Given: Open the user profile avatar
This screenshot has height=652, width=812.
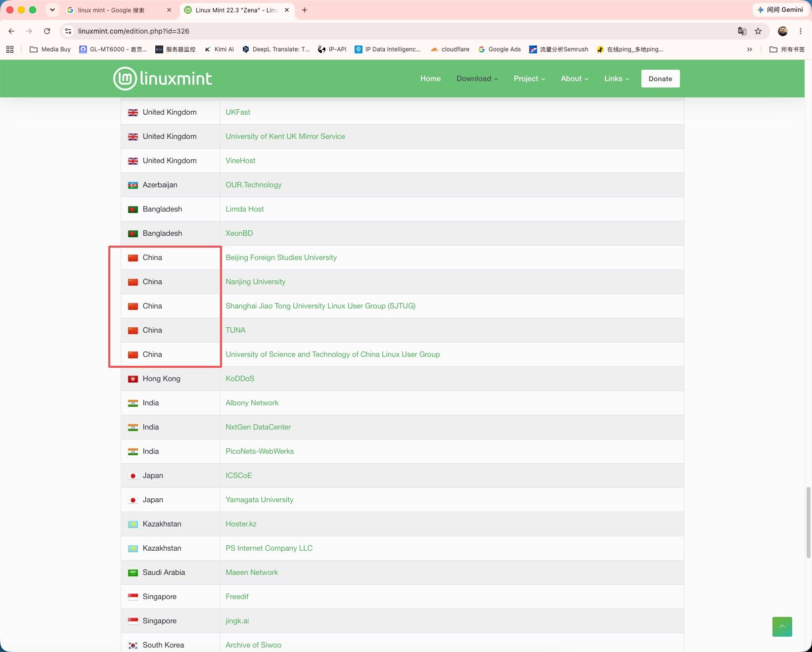Looking at the screenshot, I should [x=782, y=31].
